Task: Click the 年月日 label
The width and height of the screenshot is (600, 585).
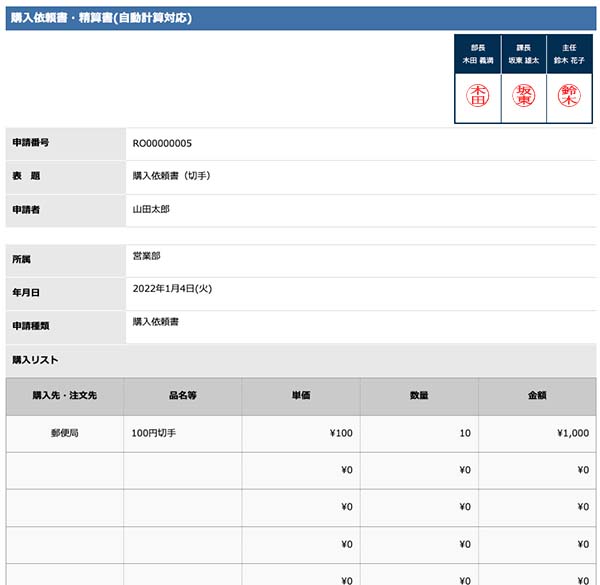Action: pyautogui.click(x=26, y=293)
